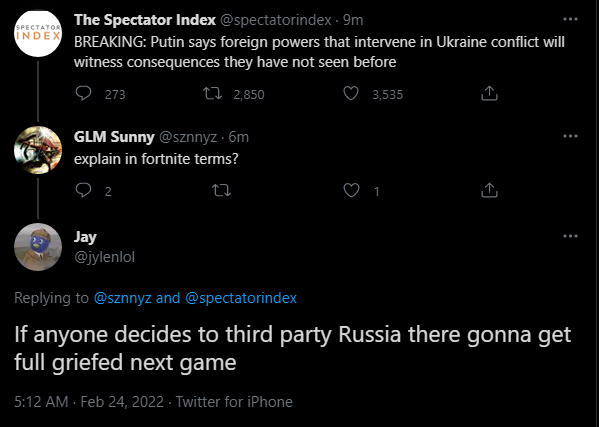Open GLM Sunny's avatar
This screenshot has height=427, width=599.
[38, 150]
